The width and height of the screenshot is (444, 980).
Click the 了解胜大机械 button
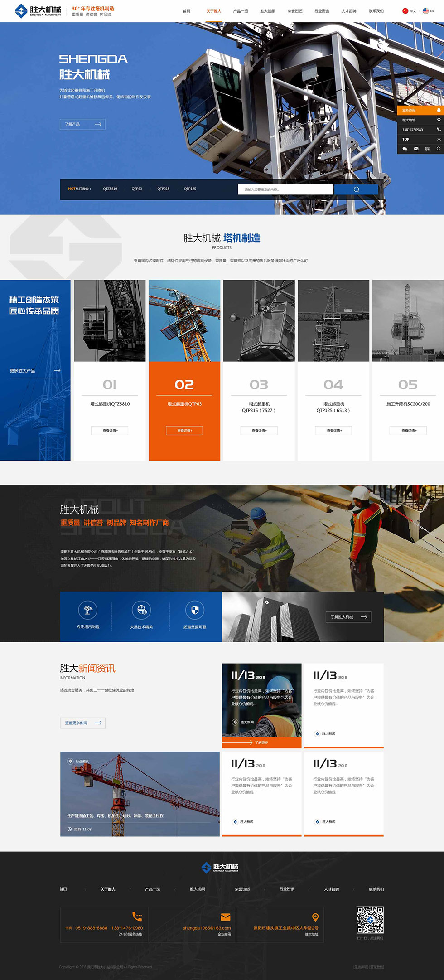coord(348,617)
